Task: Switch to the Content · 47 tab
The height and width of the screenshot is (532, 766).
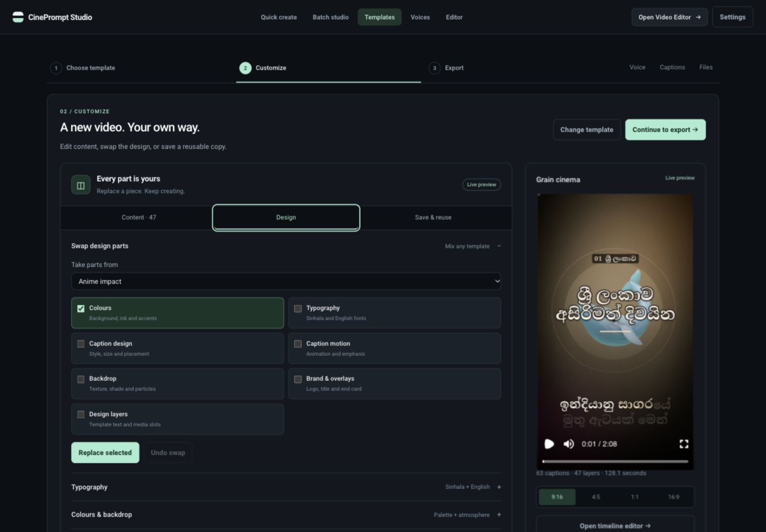Action: coord(139,218)
